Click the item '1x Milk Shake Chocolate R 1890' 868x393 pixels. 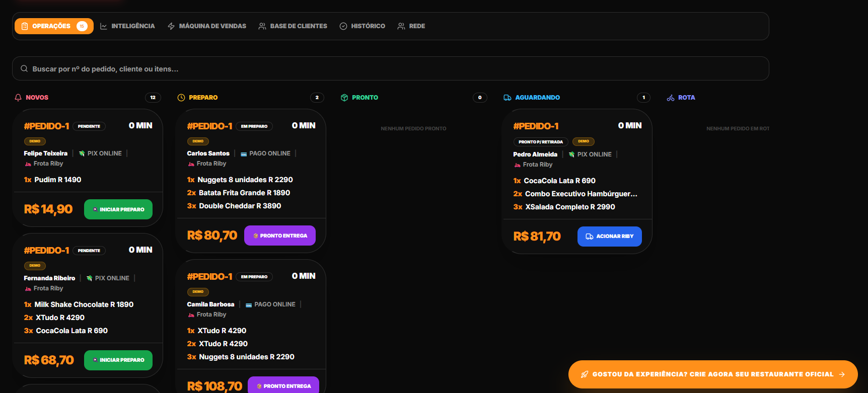click(x=79, y=304)
